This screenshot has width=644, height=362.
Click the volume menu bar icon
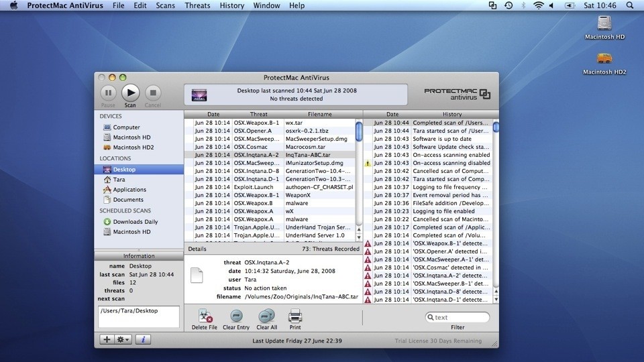(x=551, y=5)
